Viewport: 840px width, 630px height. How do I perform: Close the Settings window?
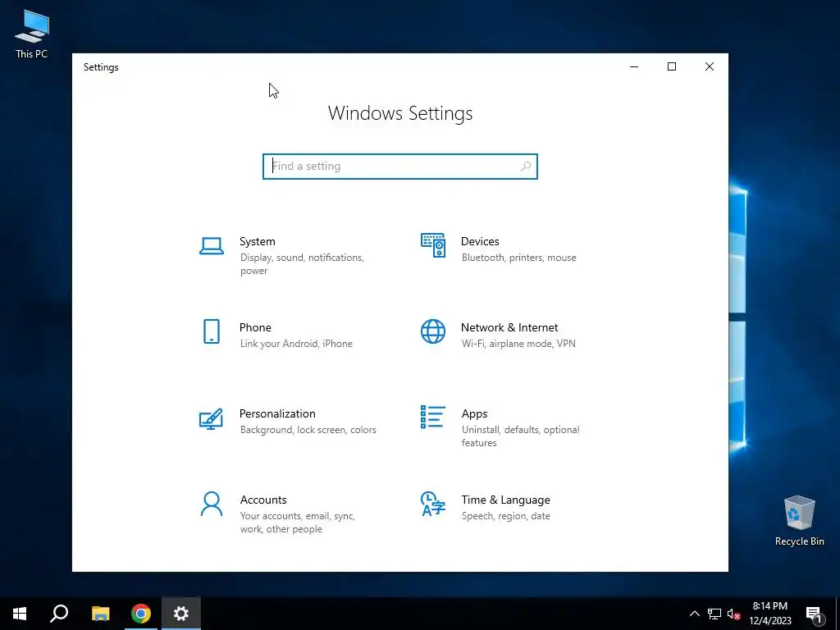[710, 66]
